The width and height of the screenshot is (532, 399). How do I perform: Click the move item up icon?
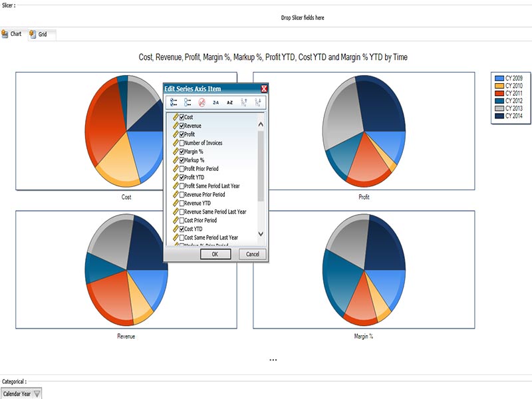244,102
